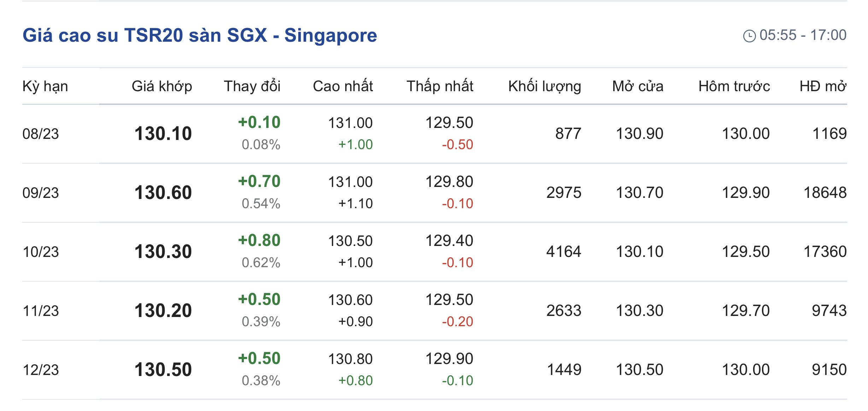Viewport: 868px width, 411px height.
Task: Click the 130.60 matched price
Action: tap(163, 193)
